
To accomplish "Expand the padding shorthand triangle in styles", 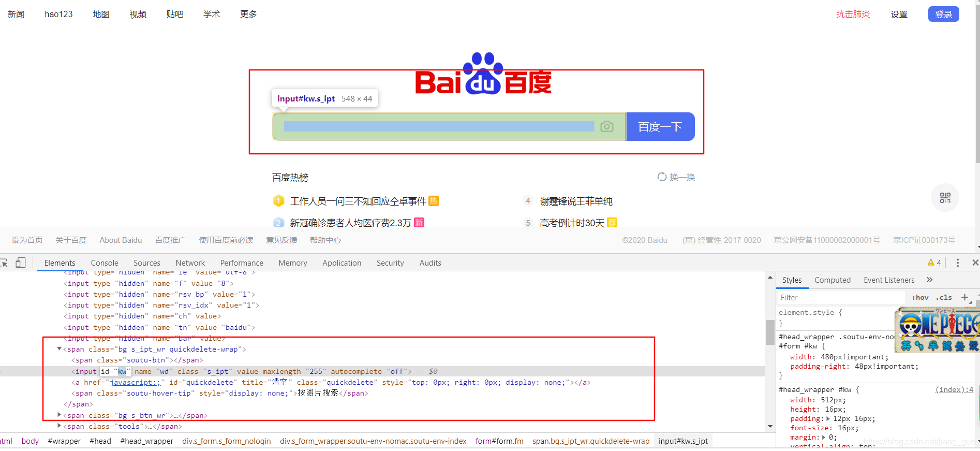I will (828, 419).
